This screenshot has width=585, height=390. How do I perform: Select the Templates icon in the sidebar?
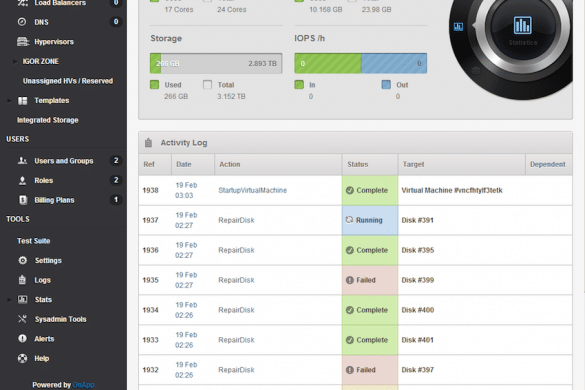[x=23, y=100]
